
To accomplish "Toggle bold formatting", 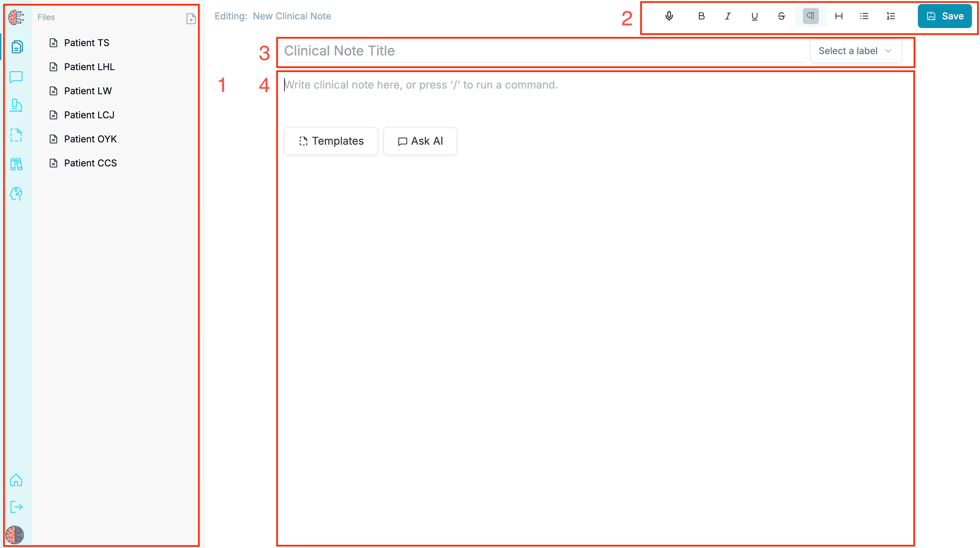I will point(701,16).
